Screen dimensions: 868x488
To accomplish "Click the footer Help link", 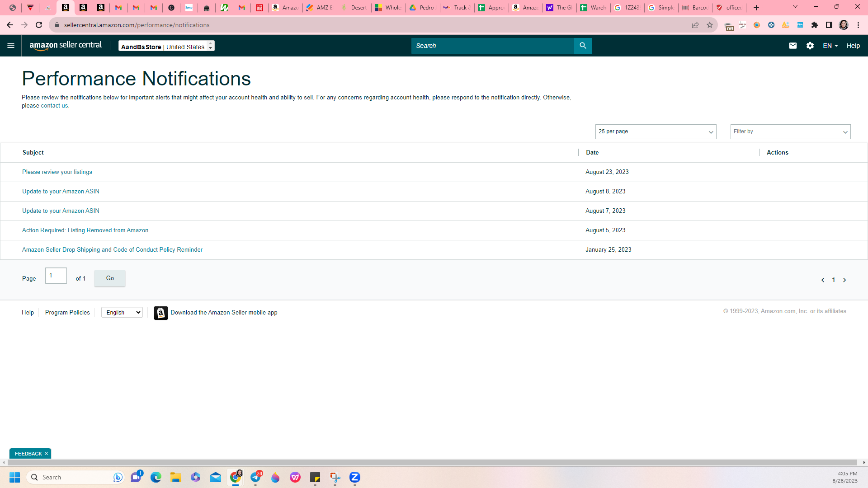I will click(28, 313).
